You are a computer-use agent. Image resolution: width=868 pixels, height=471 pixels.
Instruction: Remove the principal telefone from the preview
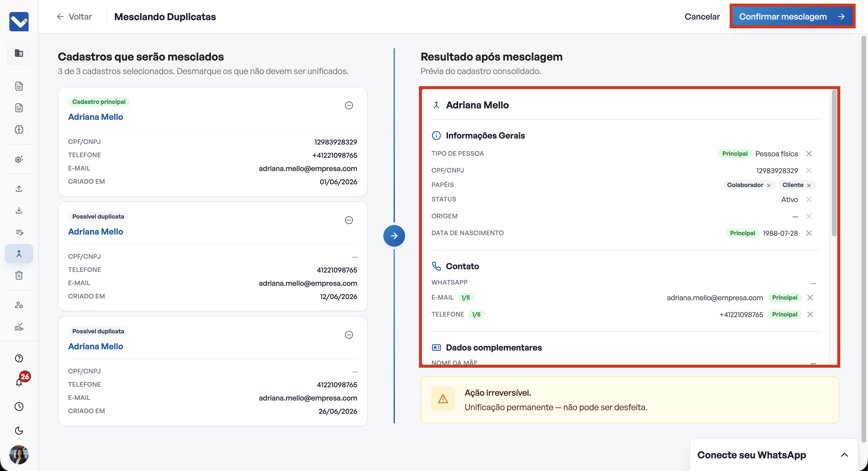point(810,314)
